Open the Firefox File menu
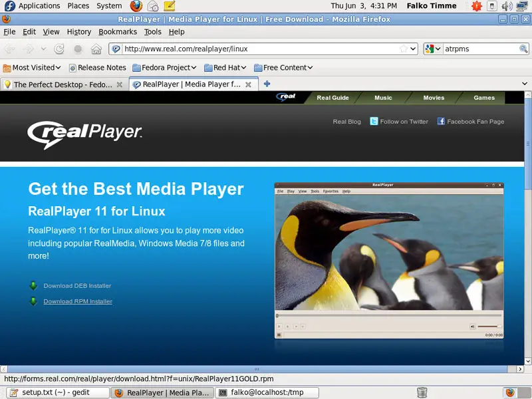This screenshot has height=399, width=532. (x=9, y=32)
